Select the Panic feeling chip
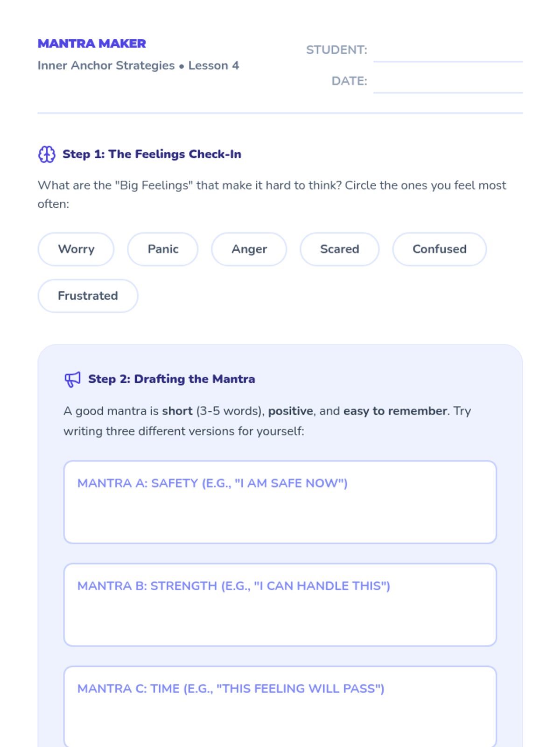The image size is (560, 747). click(163, 249)
